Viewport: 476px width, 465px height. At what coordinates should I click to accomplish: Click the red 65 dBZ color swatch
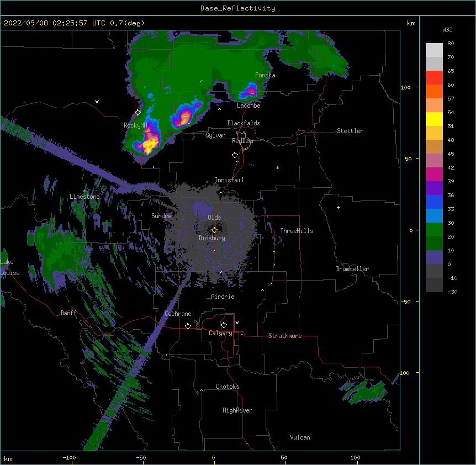[x=434, y=78]
